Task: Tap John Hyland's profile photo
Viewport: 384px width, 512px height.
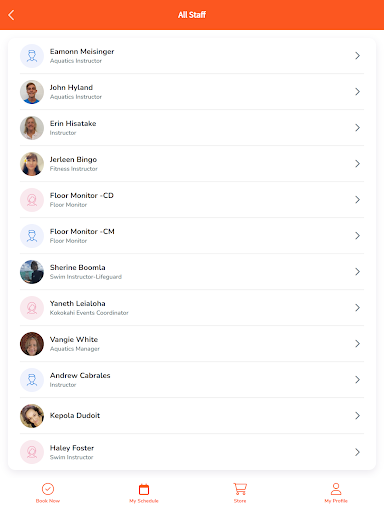Action: click(32, 92)
